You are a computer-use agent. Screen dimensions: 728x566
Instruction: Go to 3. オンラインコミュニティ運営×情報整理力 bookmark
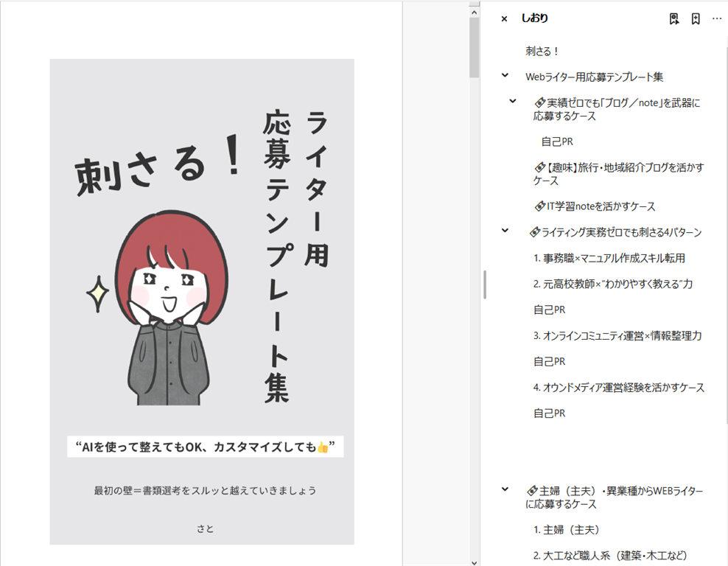[x=617, y=335]
